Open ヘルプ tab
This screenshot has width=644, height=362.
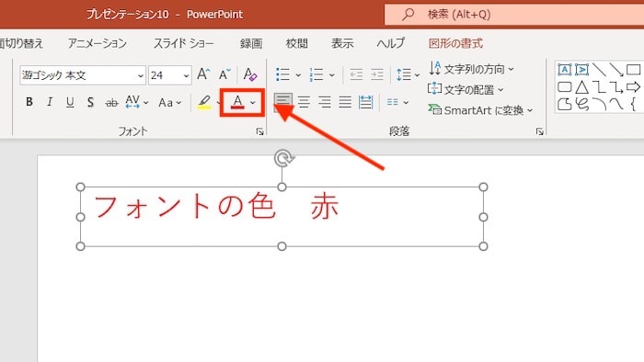click(x=391, y=43)
